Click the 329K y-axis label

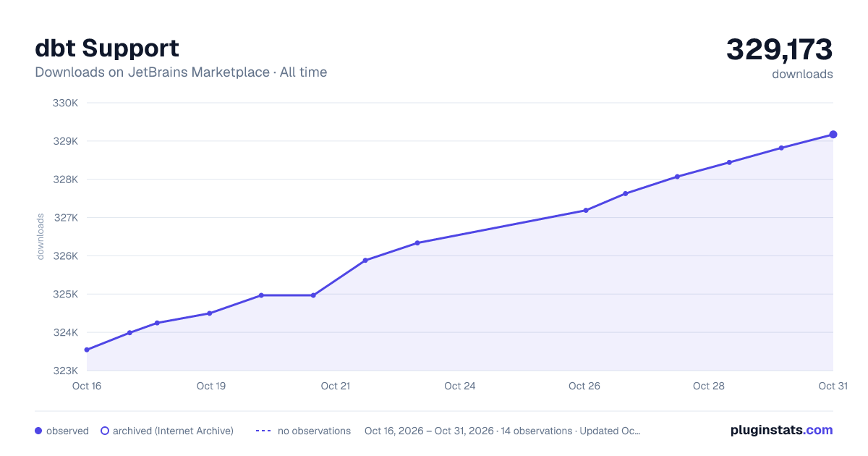[x=65, y=141]
